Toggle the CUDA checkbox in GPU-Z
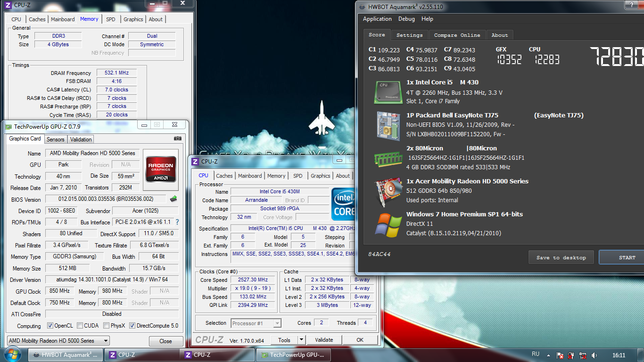Screen dimensions: 644x362 pos(80,326)
